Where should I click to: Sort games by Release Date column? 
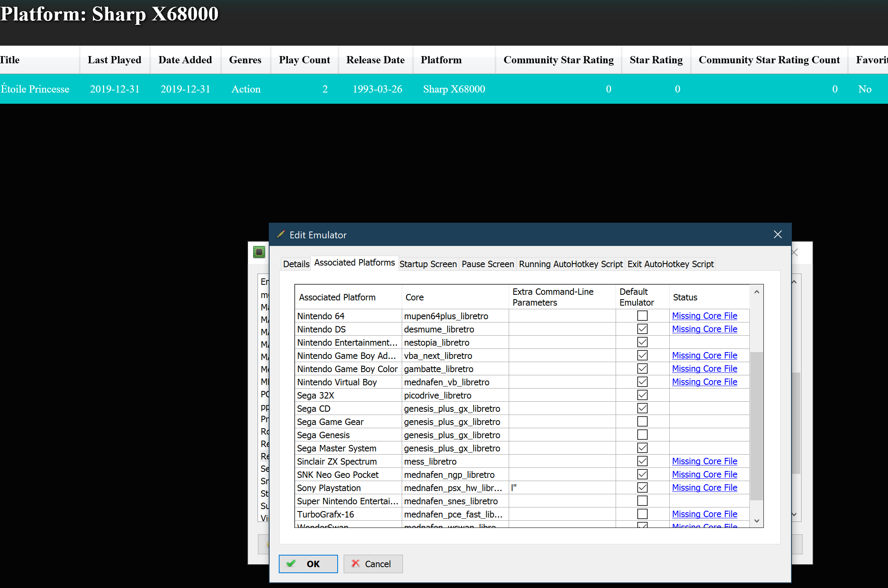(375, 60)
